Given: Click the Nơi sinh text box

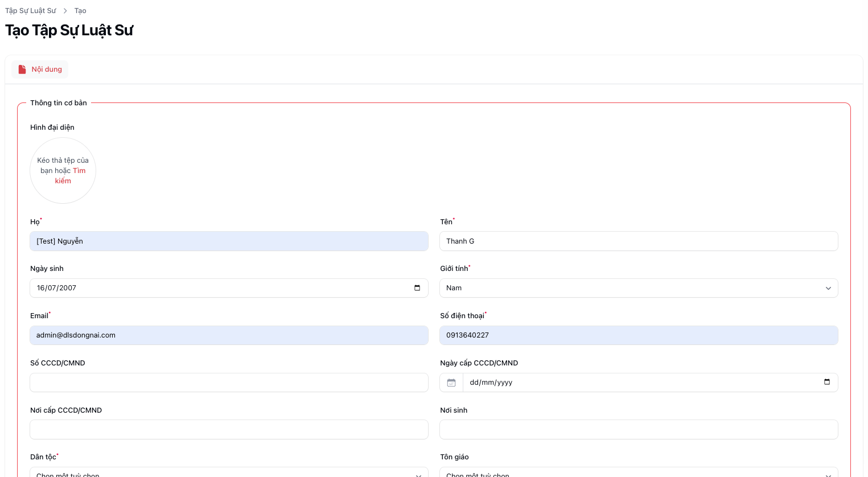Looking at the screenshot, I should 638,429.
